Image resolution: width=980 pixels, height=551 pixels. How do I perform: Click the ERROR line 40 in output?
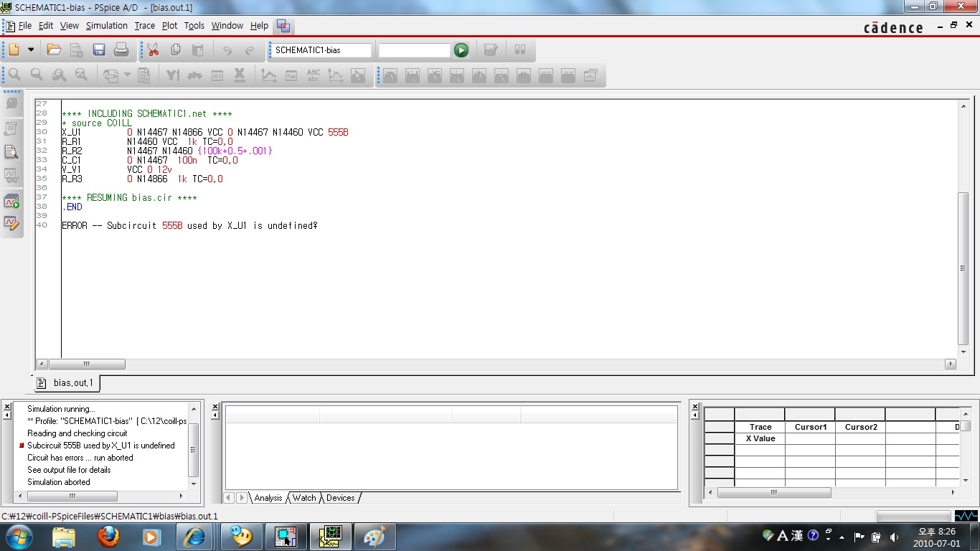click(189, 225)
